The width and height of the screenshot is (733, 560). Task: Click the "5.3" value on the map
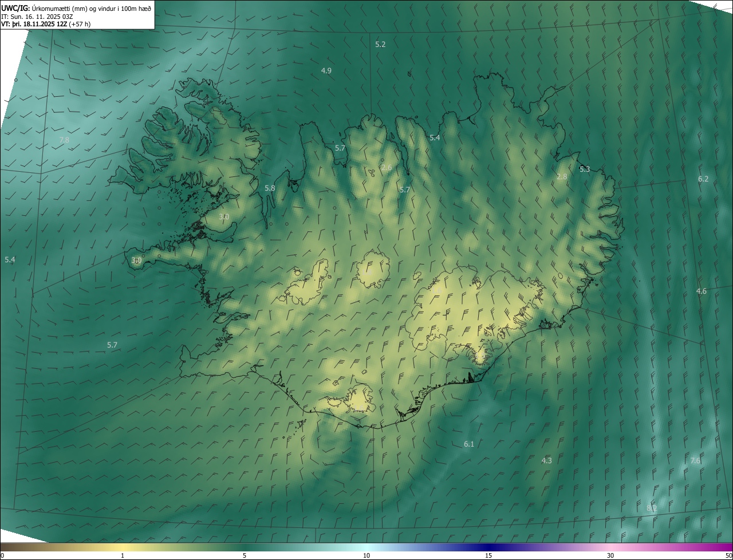click(585, 169)
